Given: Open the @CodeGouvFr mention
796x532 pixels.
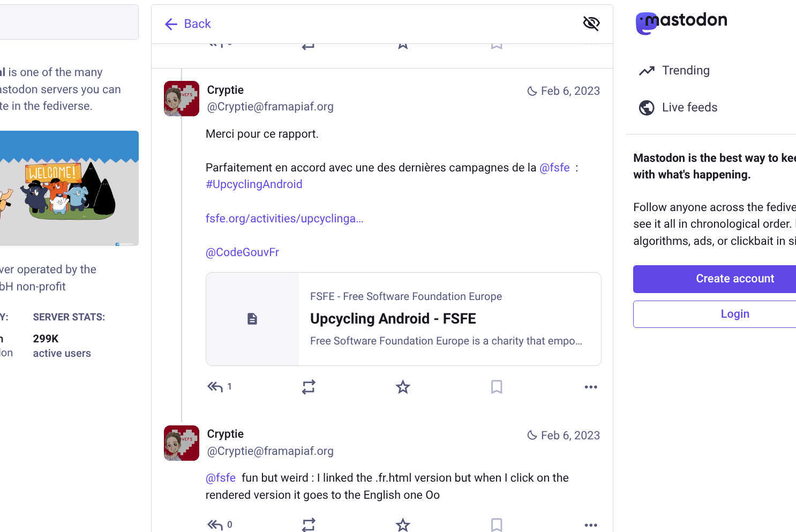Looking at the screenshot, I should coord(242,252).
